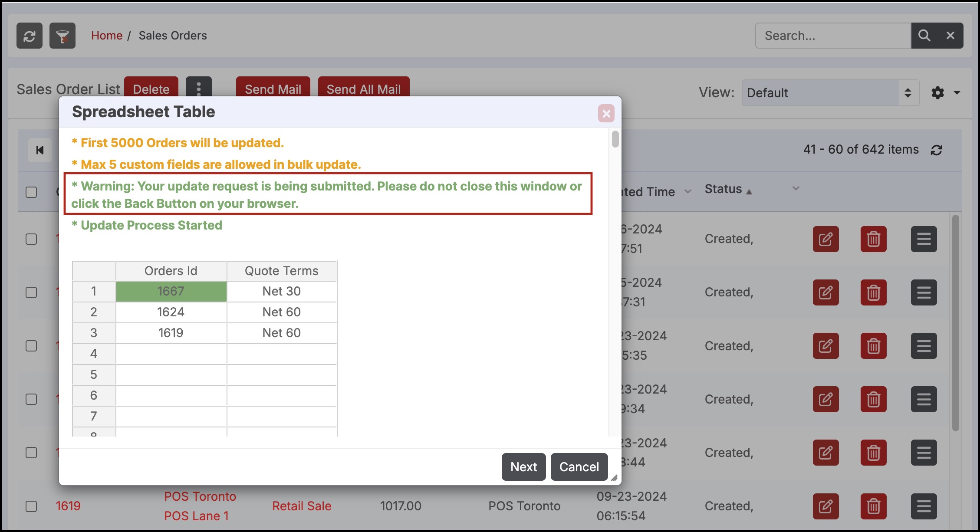Open the three-dot more actions menu
Viewport: 980px width, 532px height.
(199, 88)
